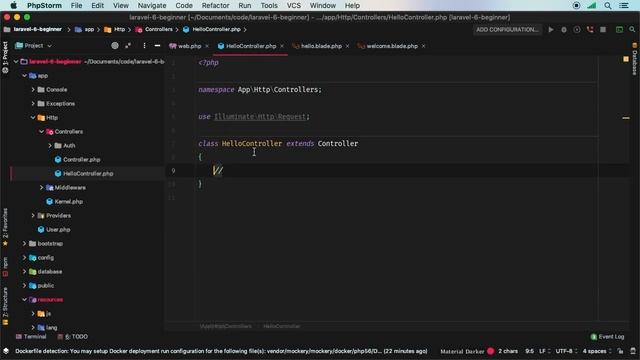Click the Listen for PHP Debug phone icon
This screenshot has width=640, height=360.
pyautogui.click(x=590, y=29)
